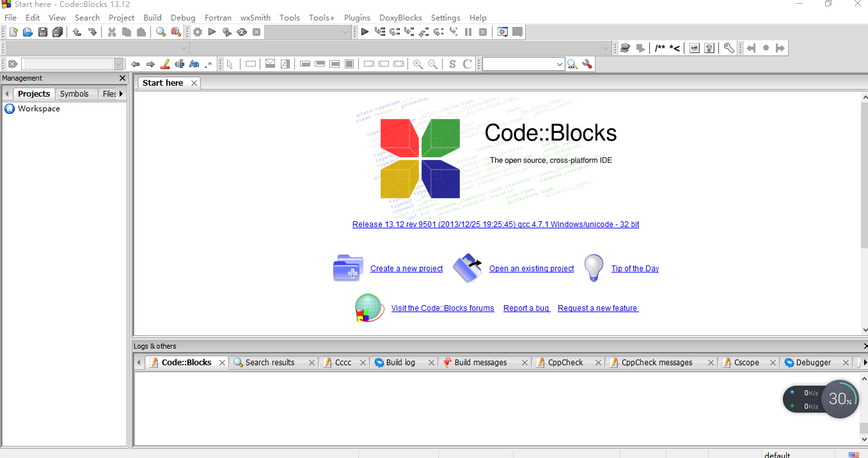Click the Break debugger pause icon
868x458 pixels.
tap(468, 32)
